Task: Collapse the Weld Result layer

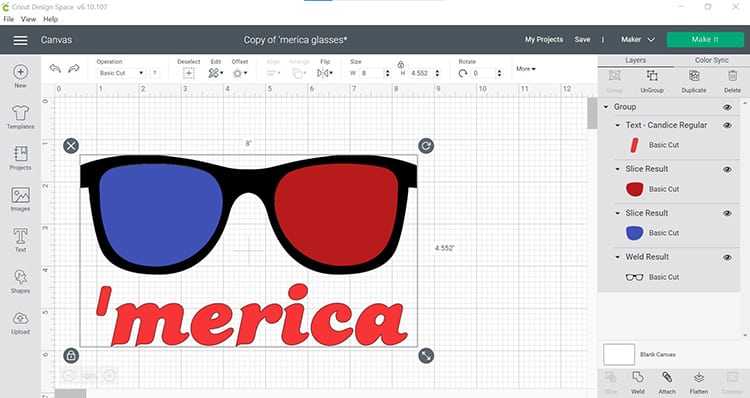Action: tap(618, 257)
